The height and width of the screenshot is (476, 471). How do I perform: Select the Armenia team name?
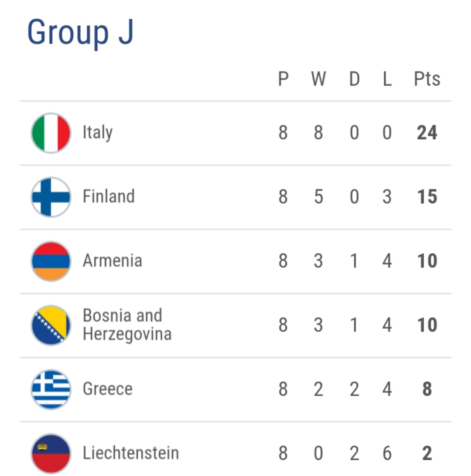point(113,261)
